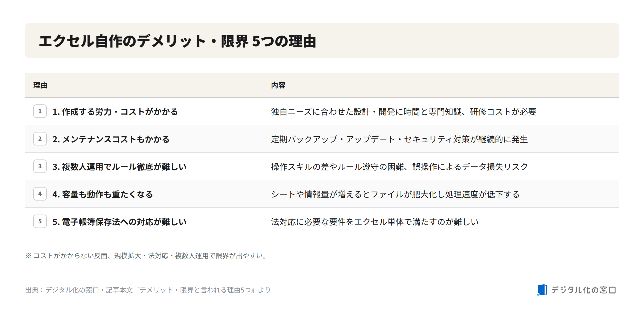Click row title 電子帳簿保存法への対応が難しい
The image size is (644, 320).
pos(119,222)
